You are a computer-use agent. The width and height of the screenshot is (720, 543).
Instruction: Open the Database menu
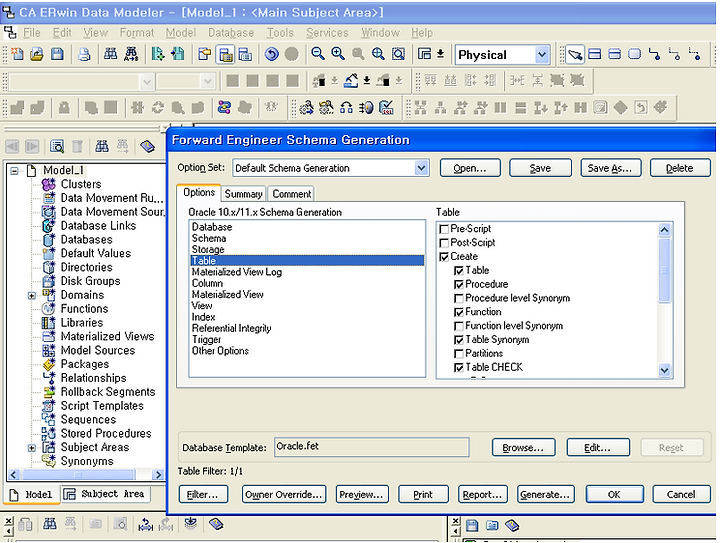click(x=231, y=33)
